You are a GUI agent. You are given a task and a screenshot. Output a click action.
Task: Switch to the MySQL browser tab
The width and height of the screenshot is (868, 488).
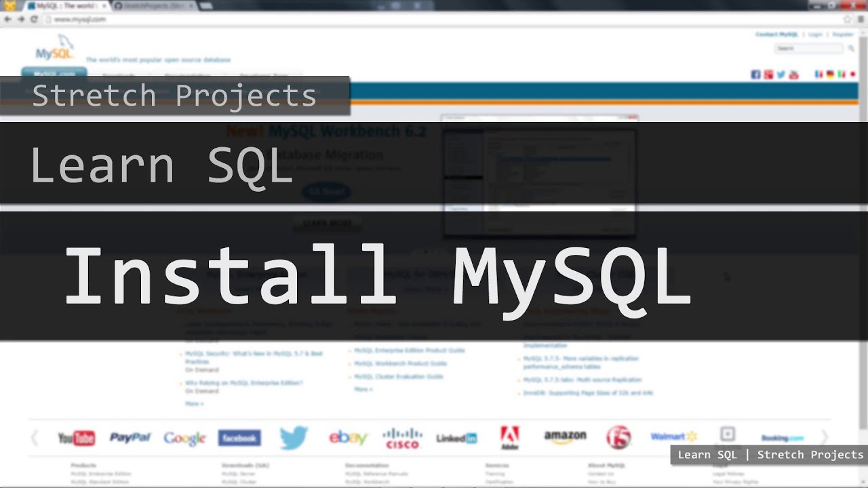pos(66,5)
